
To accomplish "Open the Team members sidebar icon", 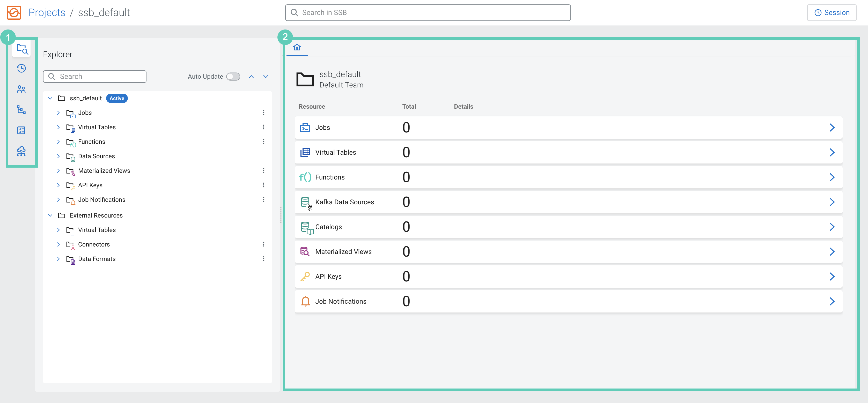I will pos(21,89).
